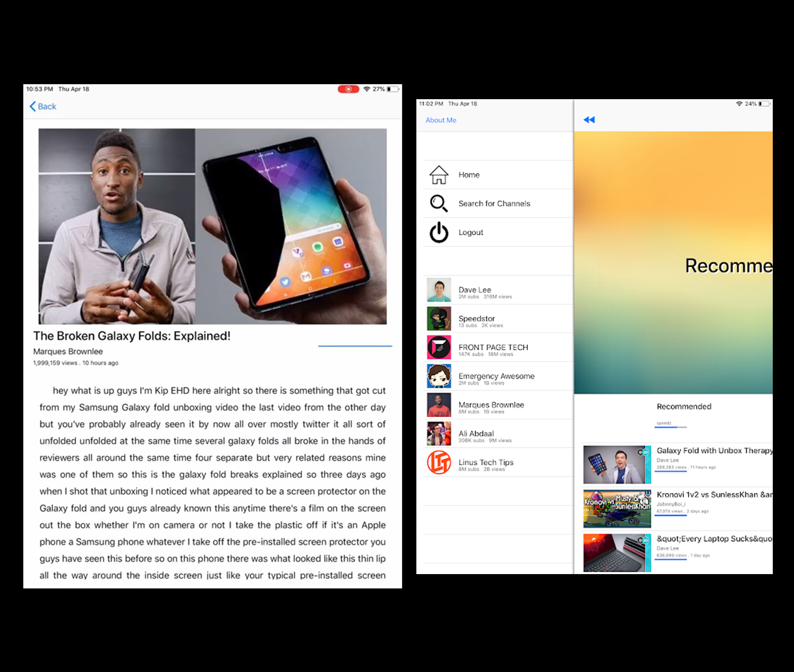The image size is (794, 672).
Task: Tap Marques Brownlee channel avatar in sidebar
Action: coord(439,405)
